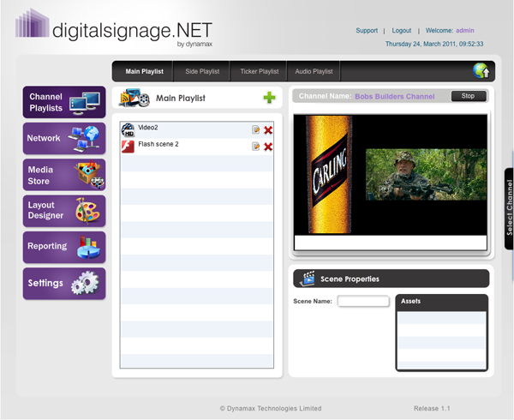Add item with green plus icon

pyautogui.click(x=269, y=98)
